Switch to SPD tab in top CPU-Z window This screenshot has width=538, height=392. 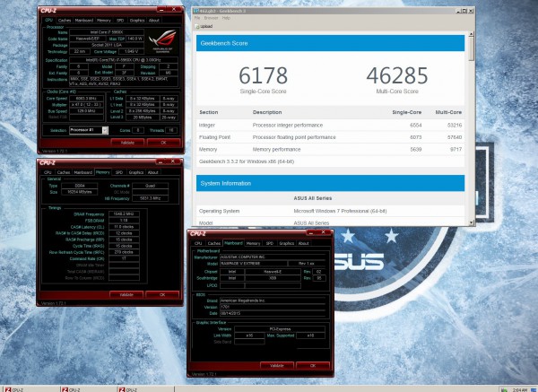point(120,21)
